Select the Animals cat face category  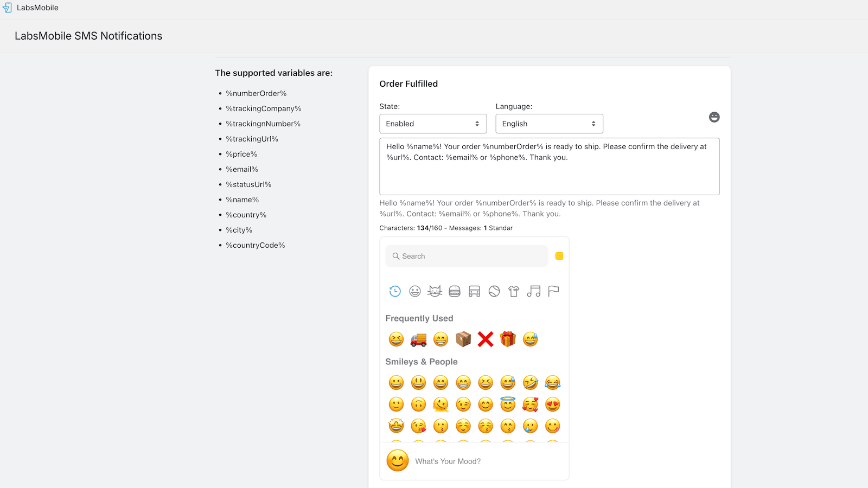pos(435,291)
